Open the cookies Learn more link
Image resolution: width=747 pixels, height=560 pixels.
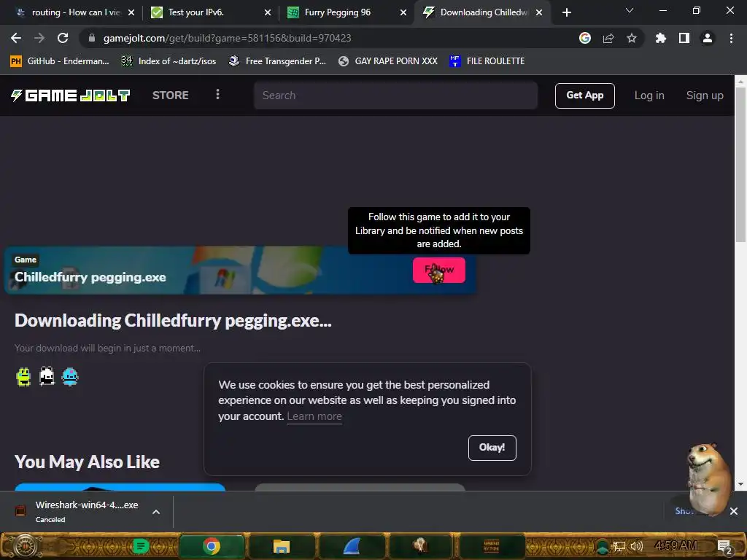tap(314, 416)
